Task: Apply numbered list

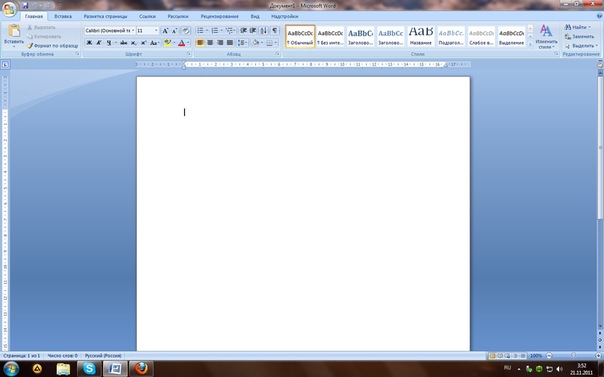Action: pos(215,30)
